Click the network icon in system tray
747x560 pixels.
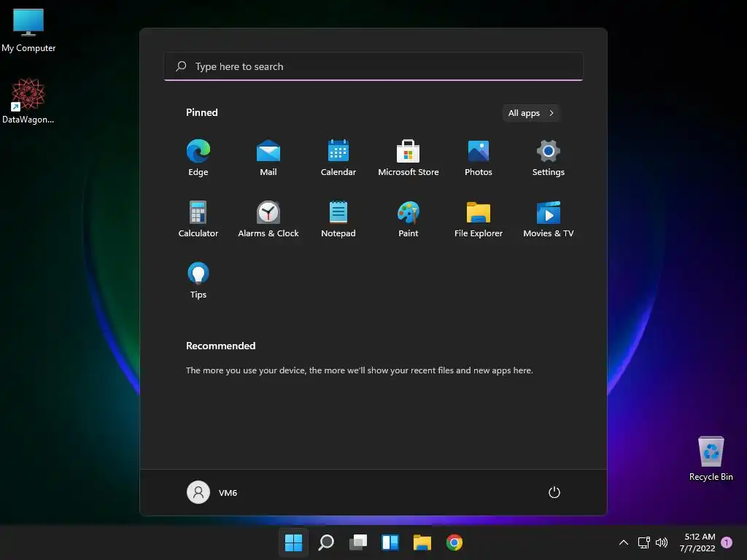click(x=643, y=542)
